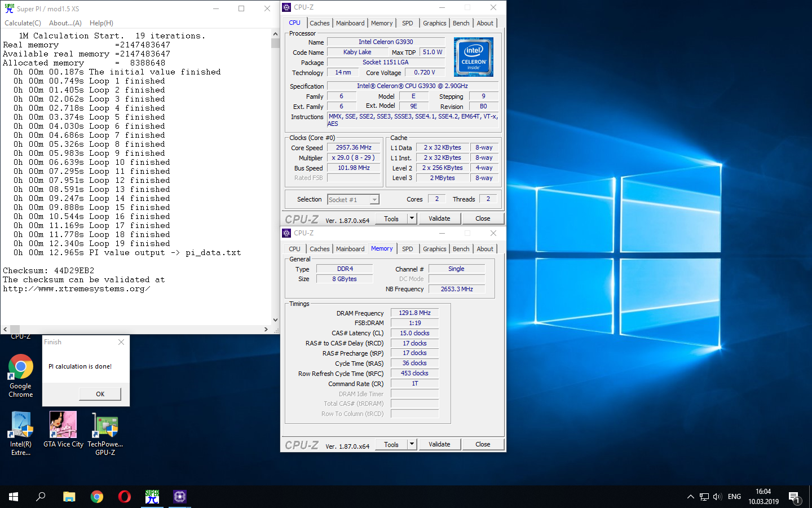
Task: Select Caches tab in upper CPU-Z window
Action: pos(320,23)
